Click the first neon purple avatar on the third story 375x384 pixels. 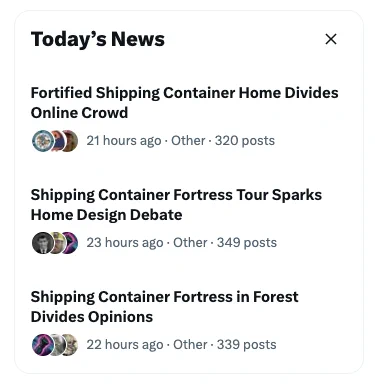42,345
